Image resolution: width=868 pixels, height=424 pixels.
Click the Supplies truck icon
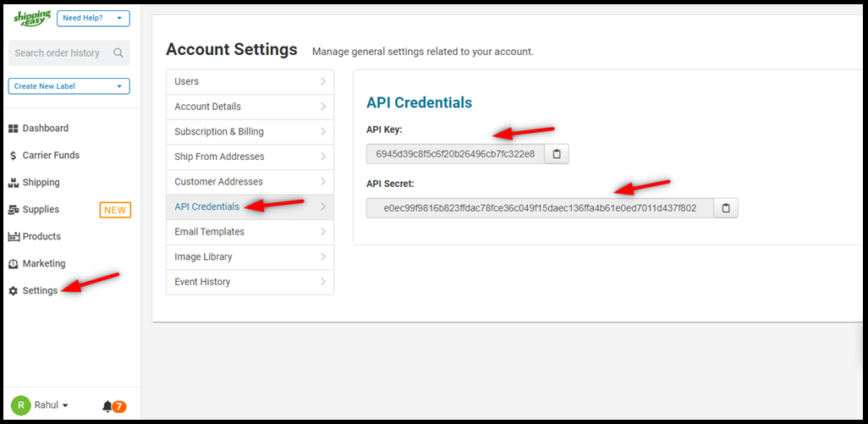[14, 210]
